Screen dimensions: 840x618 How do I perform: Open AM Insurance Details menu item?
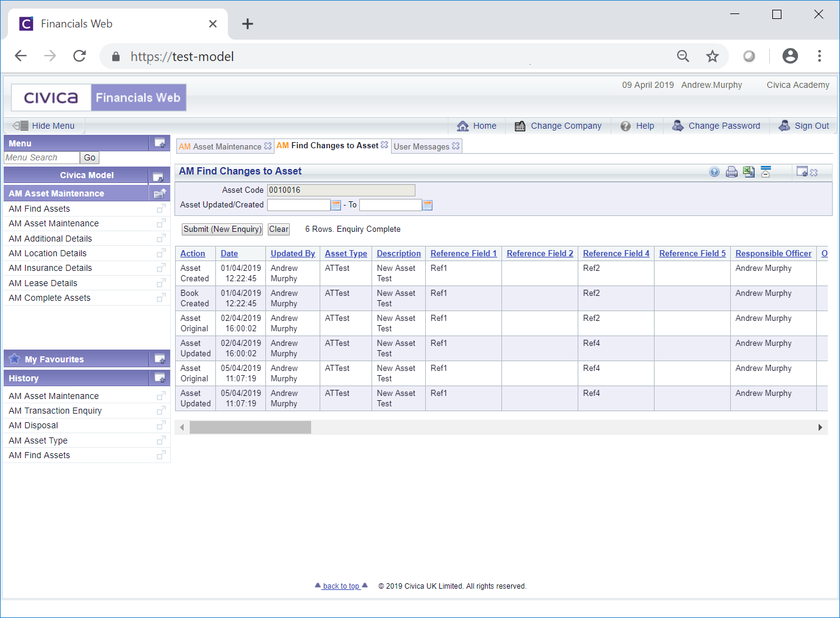pyautogui.click(x=51, y=268)
